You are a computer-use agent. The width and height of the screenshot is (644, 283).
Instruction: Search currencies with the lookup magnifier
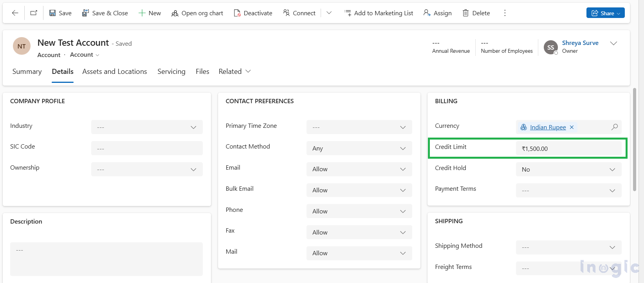point(615,127)
